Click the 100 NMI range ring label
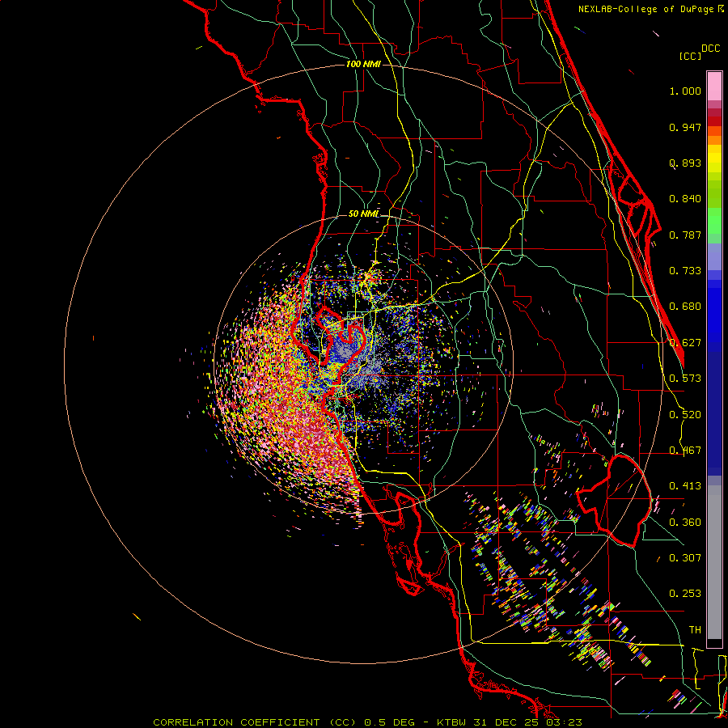728x728 pixels. 363,64
